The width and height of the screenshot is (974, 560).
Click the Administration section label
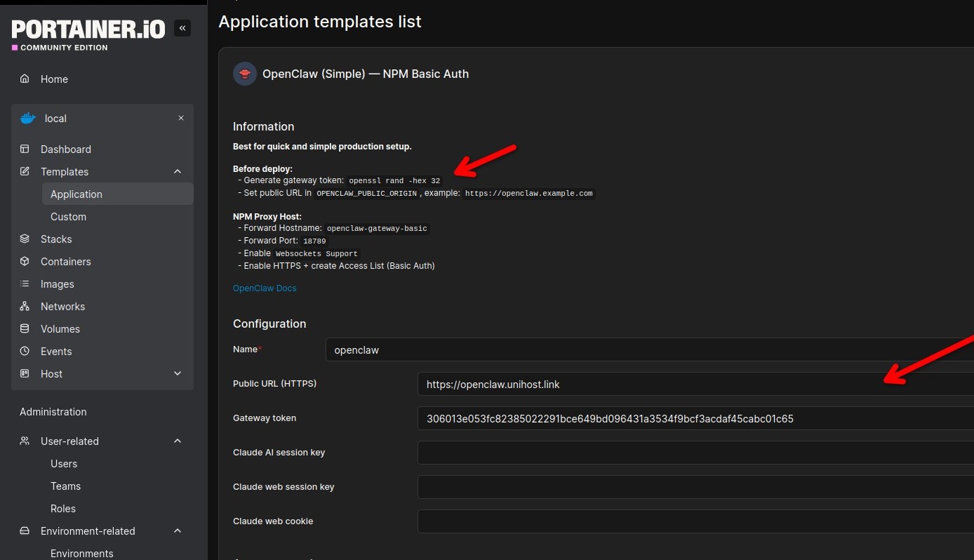pyautogui.click(x=53, y=412)
